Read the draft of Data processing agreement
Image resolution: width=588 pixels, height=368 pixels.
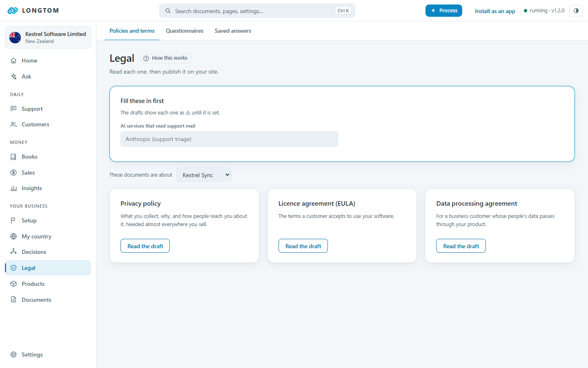pos(461,246)
